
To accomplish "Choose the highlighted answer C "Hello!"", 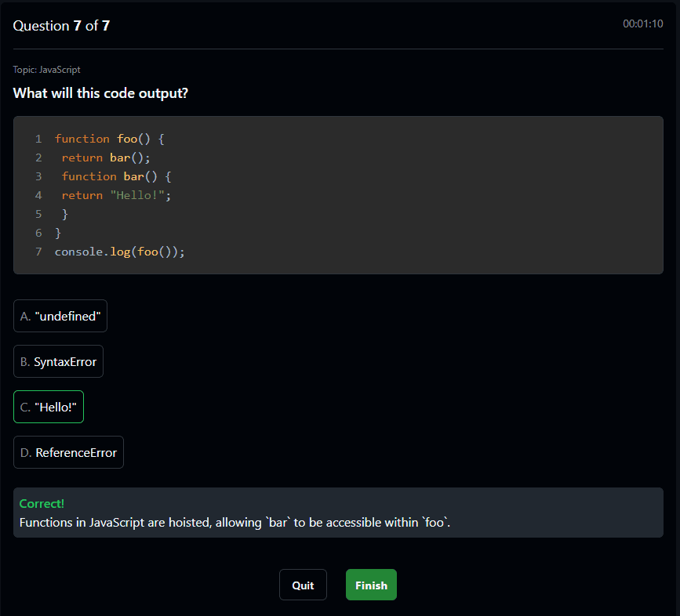I will tap(48, 407).
